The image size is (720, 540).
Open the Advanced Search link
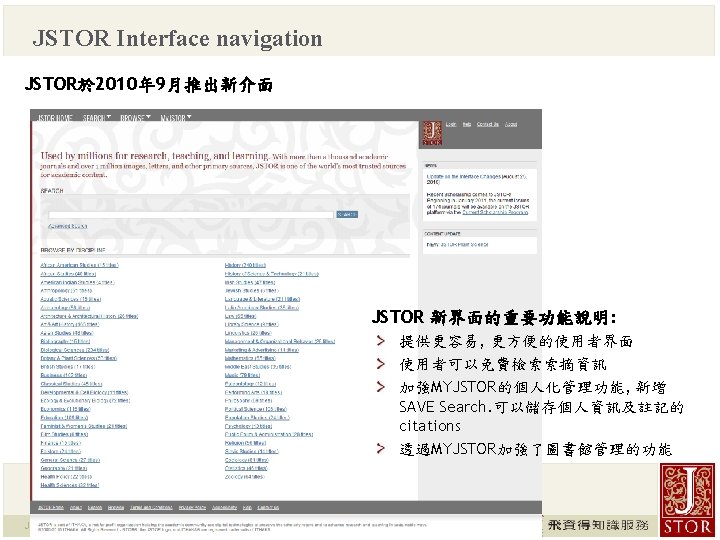[68, 226]
